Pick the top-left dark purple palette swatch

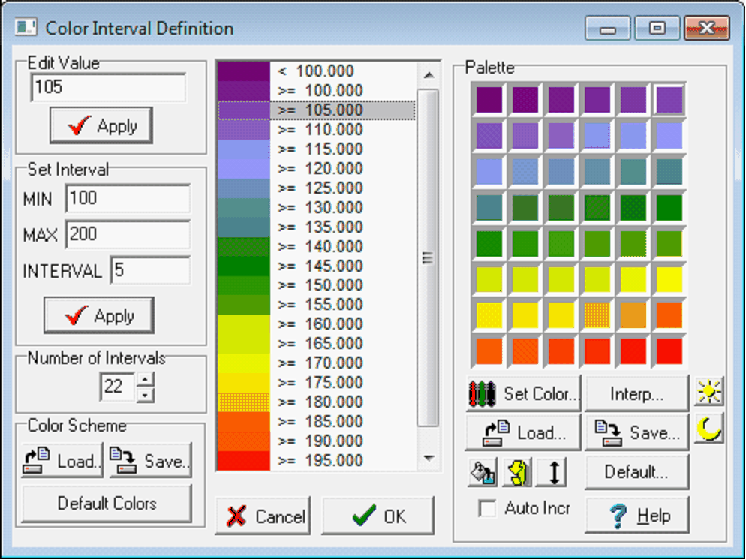489,99
